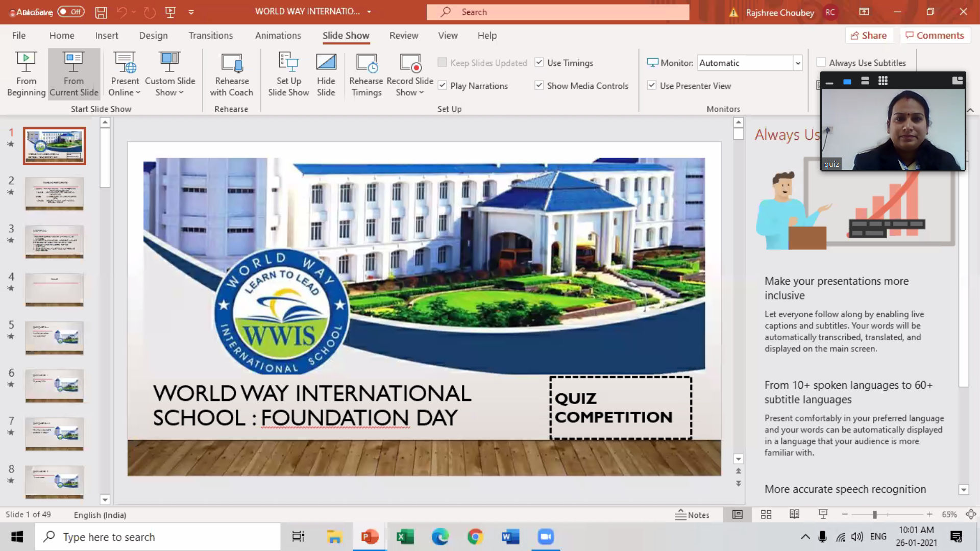Click the Hide Slide button
The height and width of the screenshot is (551, 980).
[326, 74]
